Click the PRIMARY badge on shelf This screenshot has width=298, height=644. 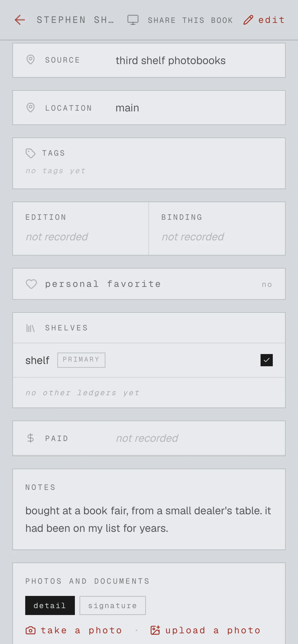[81, 360]
